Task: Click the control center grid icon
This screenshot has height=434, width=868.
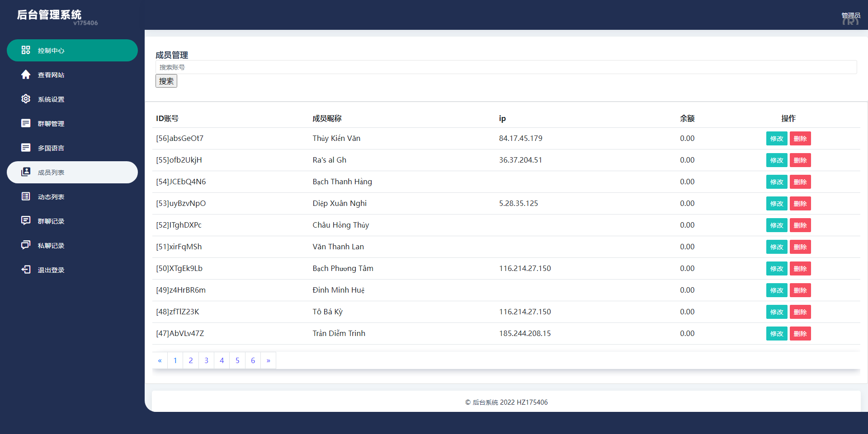Action: 26,50
